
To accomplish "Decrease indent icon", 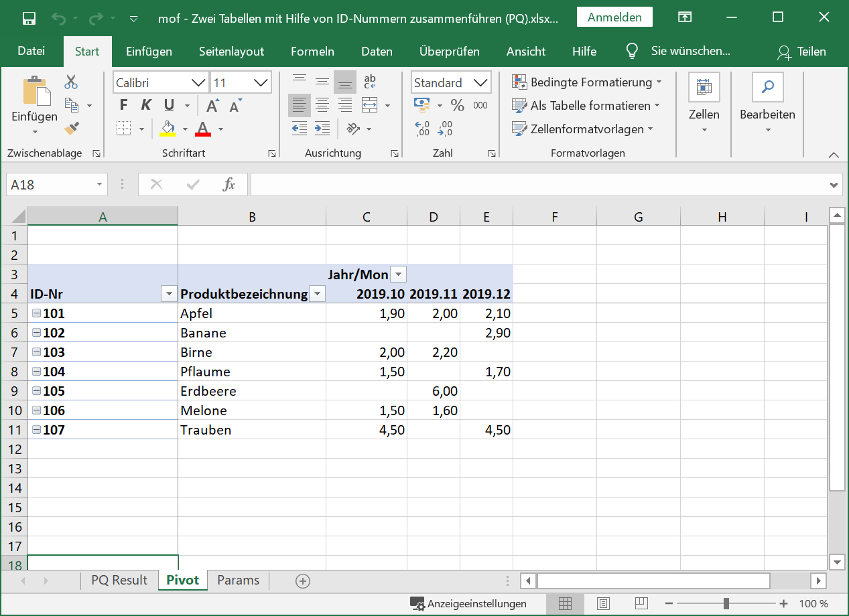I will [300, 128].
